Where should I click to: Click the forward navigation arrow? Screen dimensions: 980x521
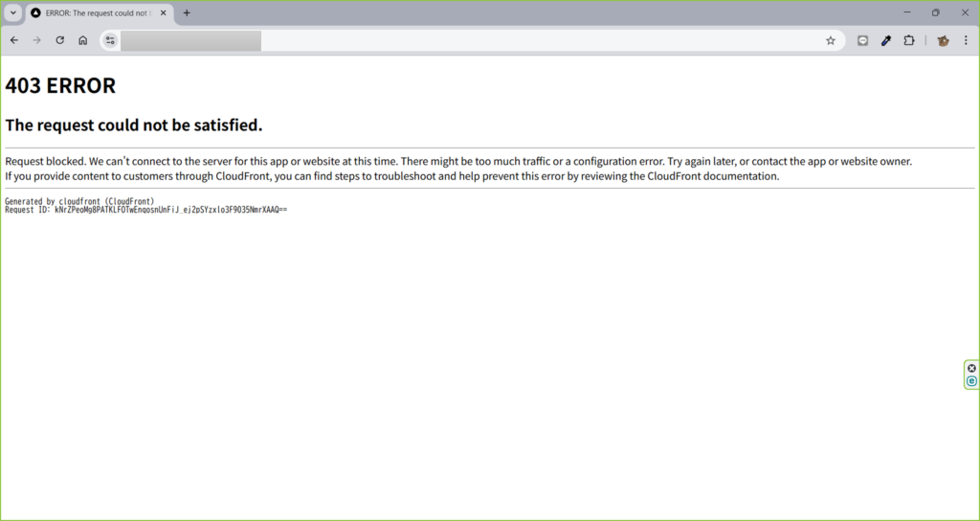pos(37,40)
